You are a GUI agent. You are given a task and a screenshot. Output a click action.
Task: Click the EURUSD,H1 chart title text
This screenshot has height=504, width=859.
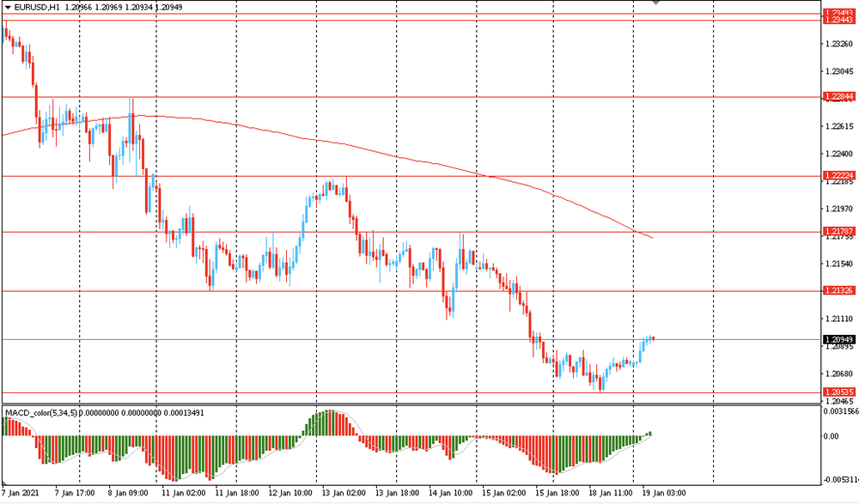coord(37,7)
